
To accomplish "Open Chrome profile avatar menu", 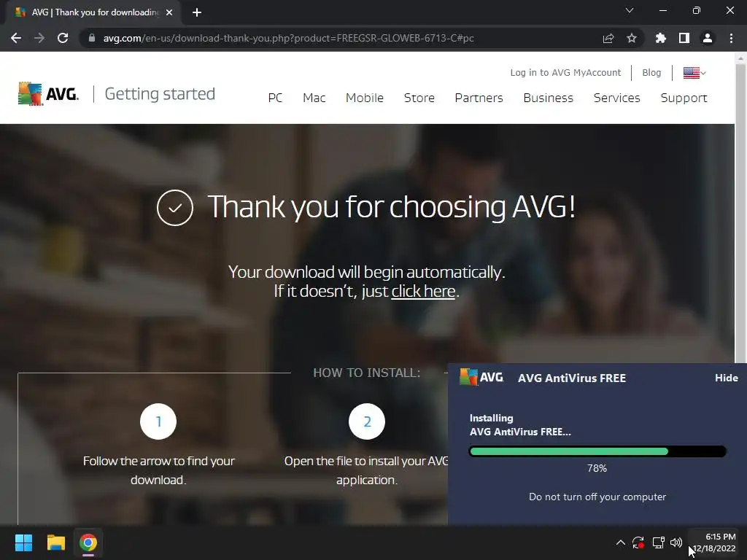I will click(708, 38).
